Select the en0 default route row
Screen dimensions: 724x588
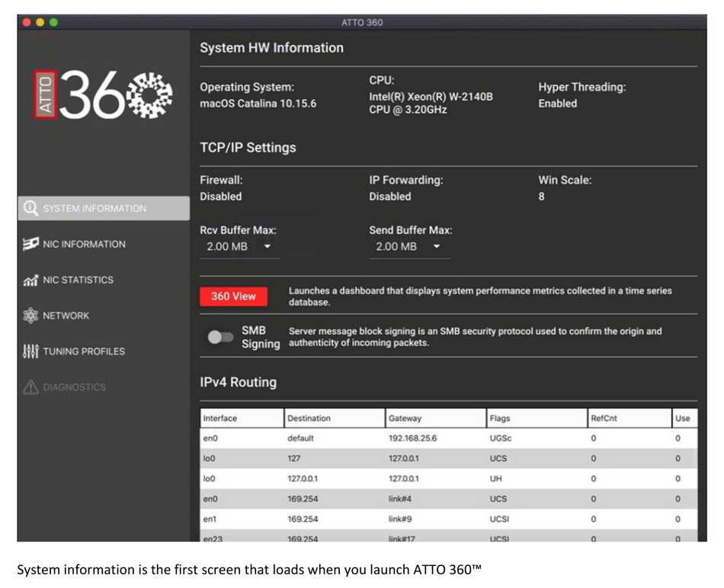449,438
